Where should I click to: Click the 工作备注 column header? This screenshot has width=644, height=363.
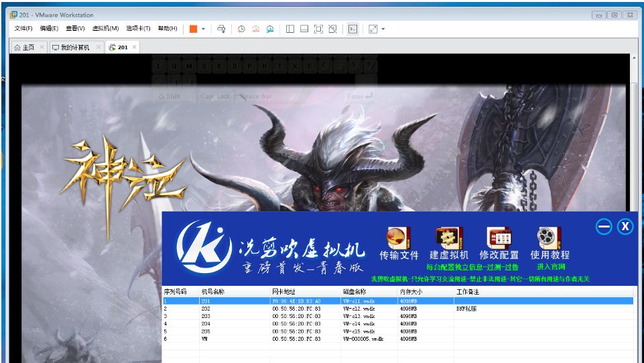(x=543, y=291)
